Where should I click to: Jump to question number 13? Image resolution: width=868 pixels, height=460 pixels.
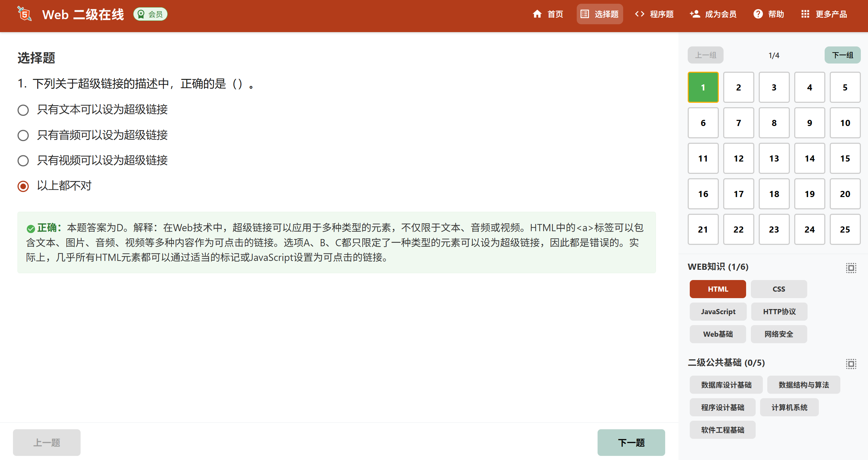click(x=774, y=158)
